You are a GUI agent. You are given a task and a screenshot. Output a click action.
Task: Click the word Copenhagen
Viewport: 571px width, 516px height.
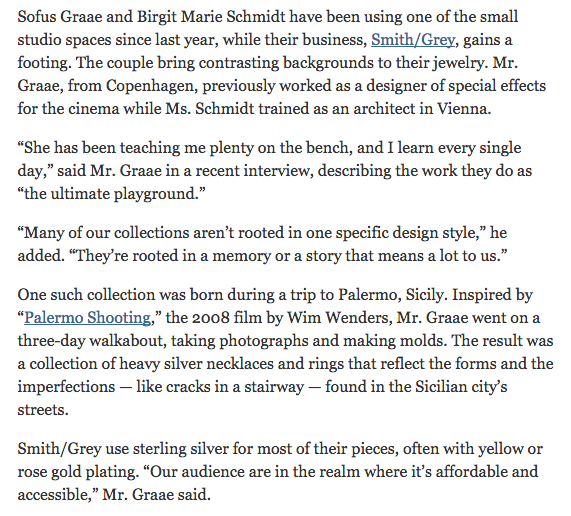(x=152, y=86)
